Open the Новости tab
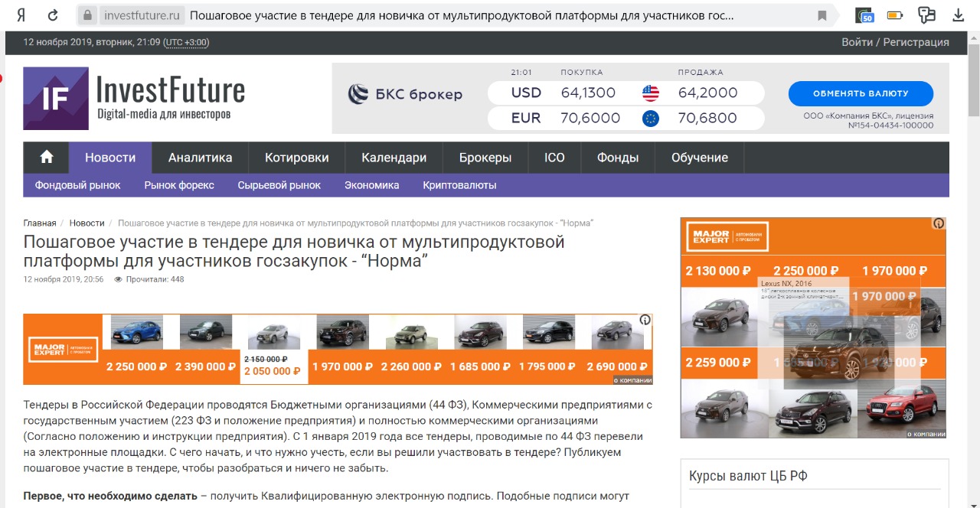 pyautogui.click(x=110, y=158)
